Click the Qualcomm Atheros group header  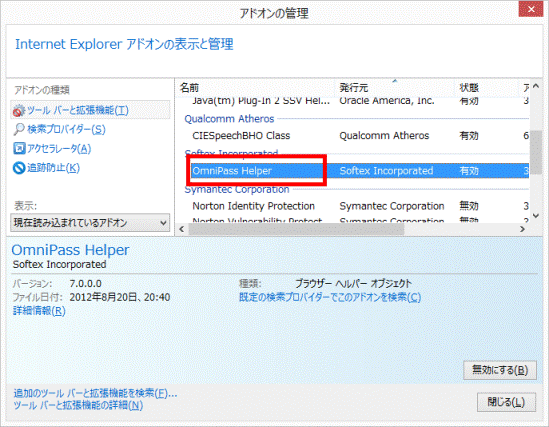229,119
